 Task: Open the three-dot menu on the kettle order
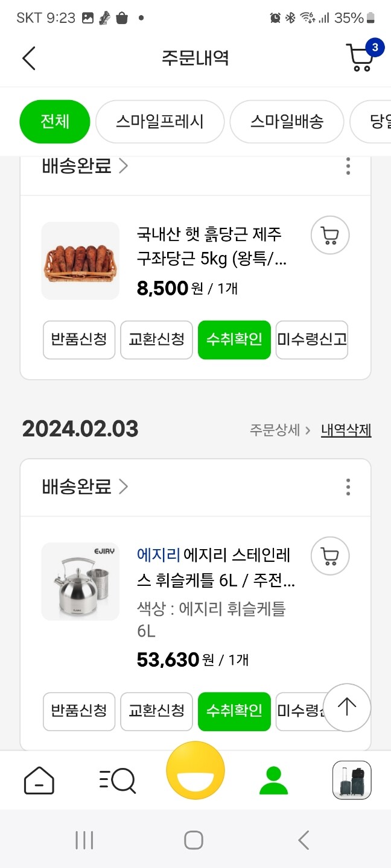click(x=348, y=487)
